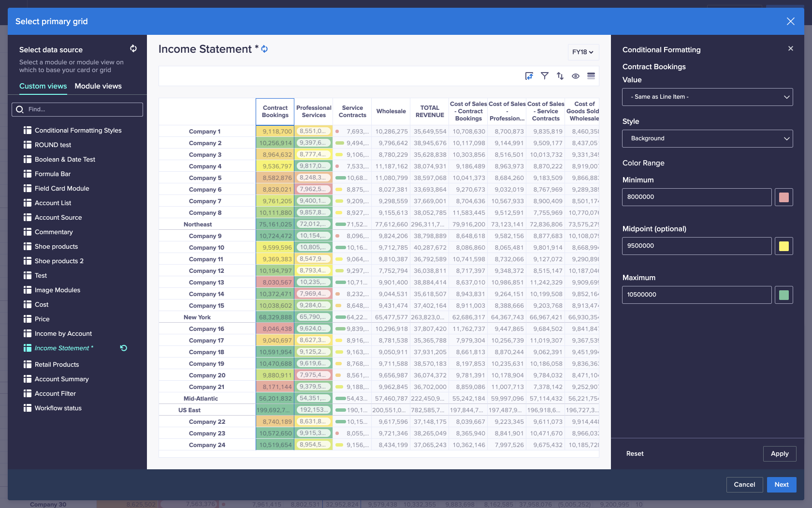This screenshot has height=508, width=812.
Task: Click the Minimum value field 8000000
Action: 696,197
